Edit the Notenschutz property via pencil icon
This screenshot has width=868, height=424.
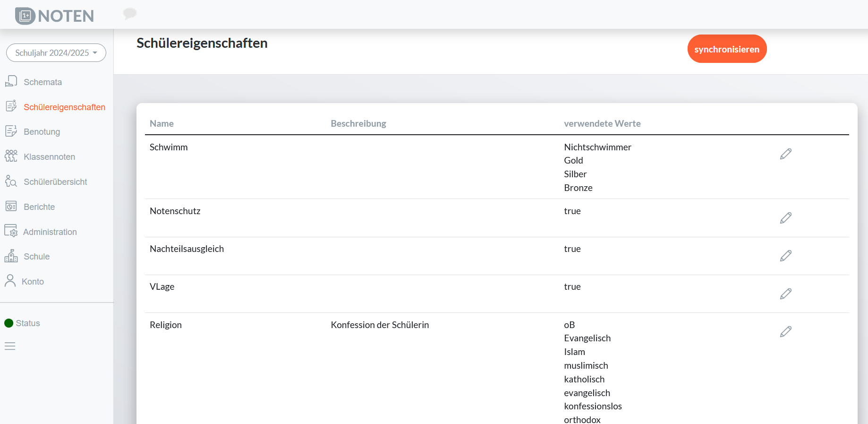point(785,218)
